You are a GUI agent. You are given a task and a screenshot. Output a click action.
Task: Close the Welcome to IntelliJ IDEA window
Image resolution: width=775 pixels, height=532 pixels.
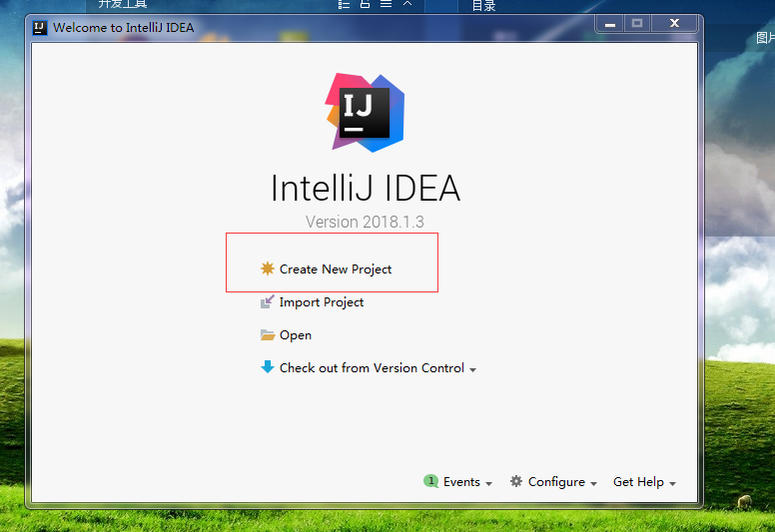(674, 23)
